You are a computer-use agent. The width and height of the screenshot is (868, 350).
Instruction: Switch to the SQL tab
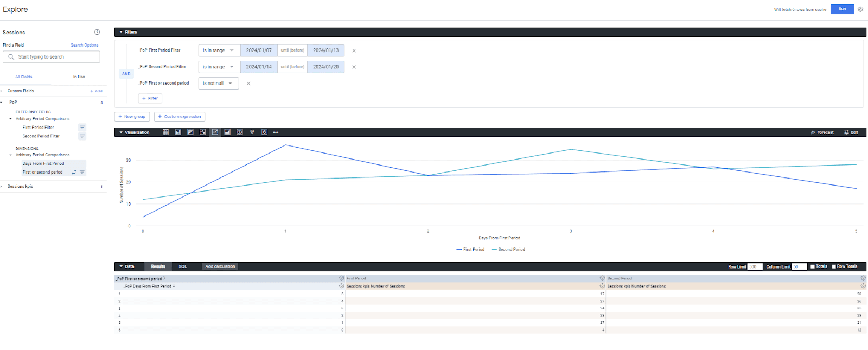coord(183,266)
